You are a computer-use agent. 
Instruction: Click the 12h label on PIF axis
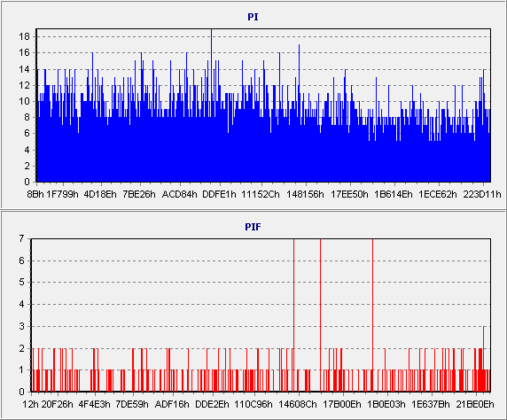coord(31,404)
